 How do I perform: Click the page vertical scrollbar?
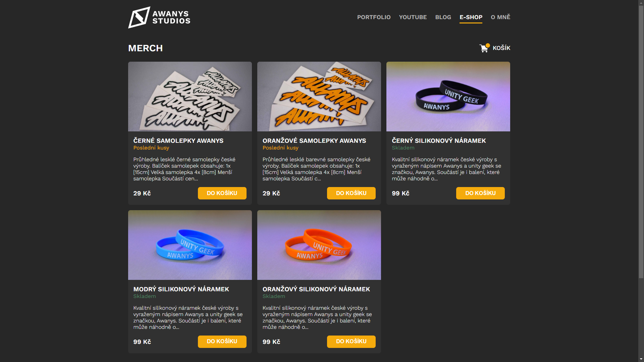(x=641, y=181)
